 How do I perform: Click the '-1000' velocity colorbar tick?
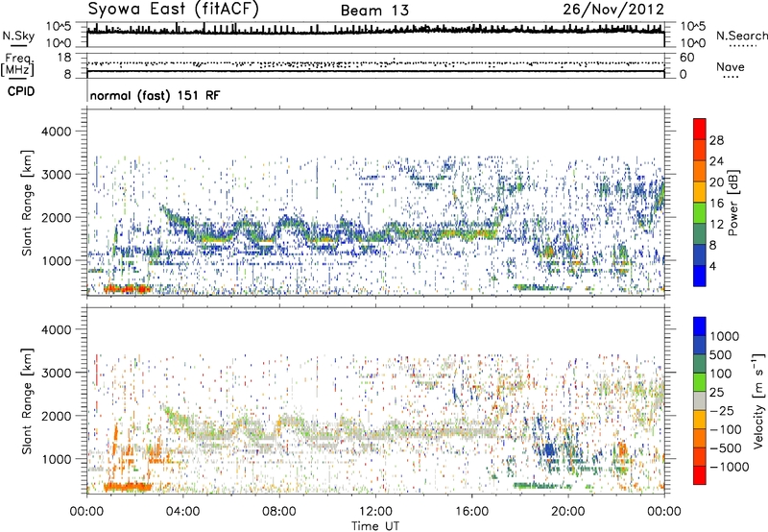[x=729, y=467]
